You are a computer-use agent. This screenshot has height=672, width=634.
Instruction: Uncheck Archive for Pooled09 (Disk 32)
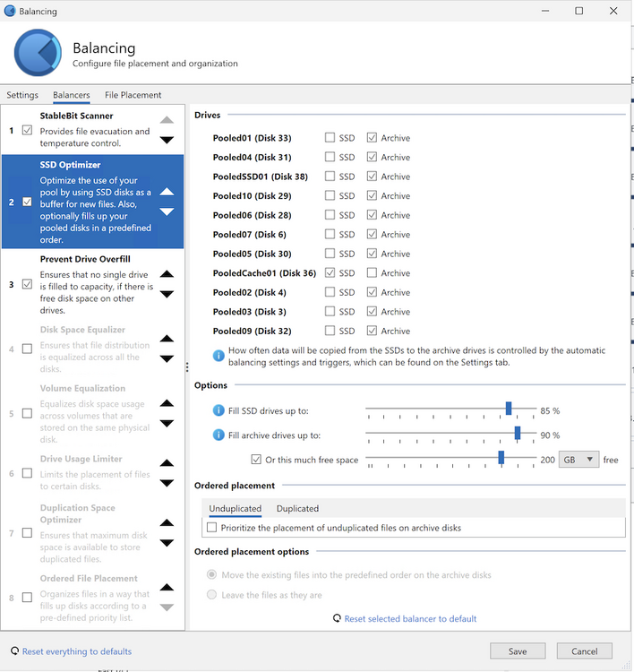[x=372, y=331]
